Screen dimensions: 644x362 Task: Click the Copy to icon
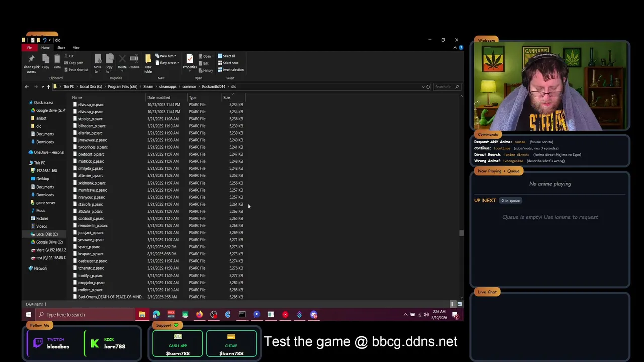(x=109, y=59)
